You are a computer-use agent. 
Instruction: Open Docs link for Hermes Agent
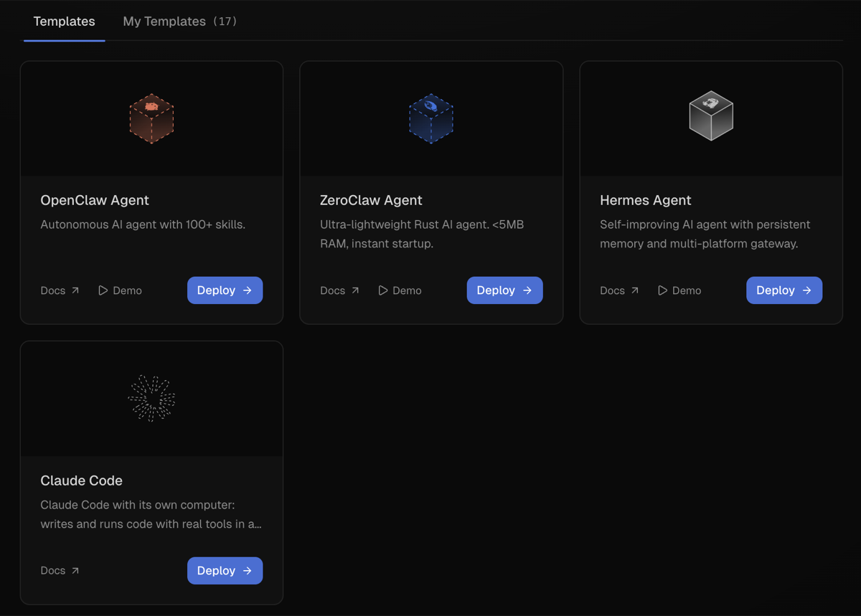click(619, 290)
